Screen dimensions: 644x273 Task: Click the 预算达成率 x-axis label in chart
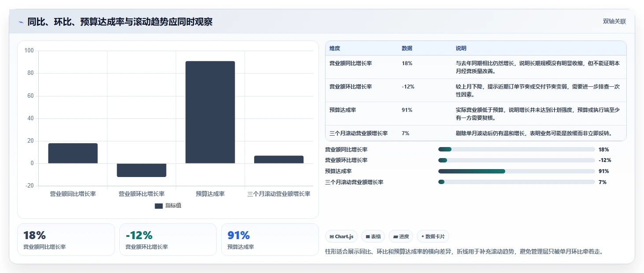pos(210,194)
